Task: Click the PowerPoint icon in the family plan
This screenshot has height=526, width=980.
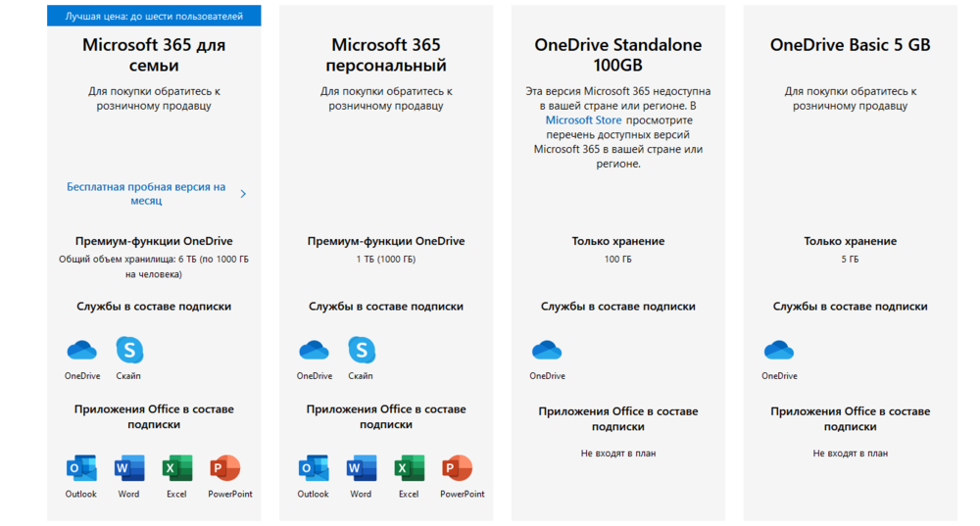Action: [225, 468]
